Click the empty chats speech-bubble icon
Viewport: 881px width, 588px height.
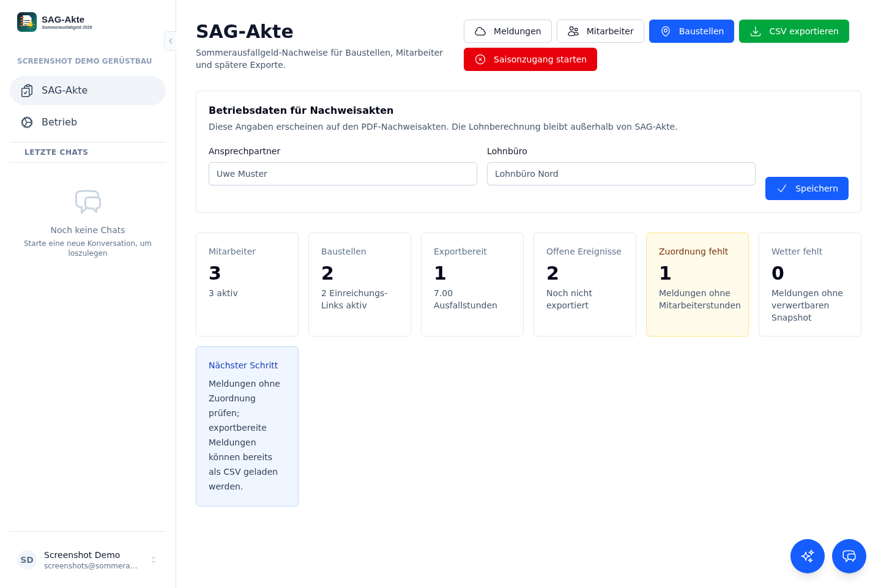click(x=88, y=201)
